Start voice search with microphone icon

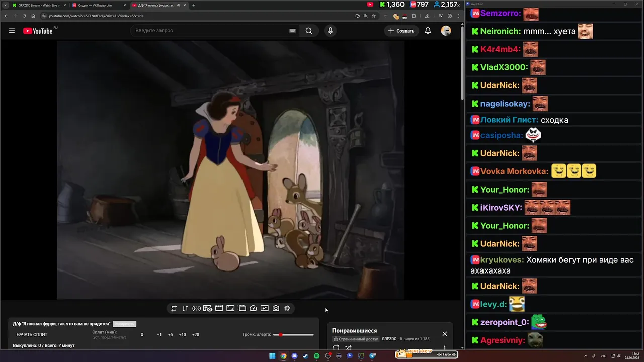(330, 31)
